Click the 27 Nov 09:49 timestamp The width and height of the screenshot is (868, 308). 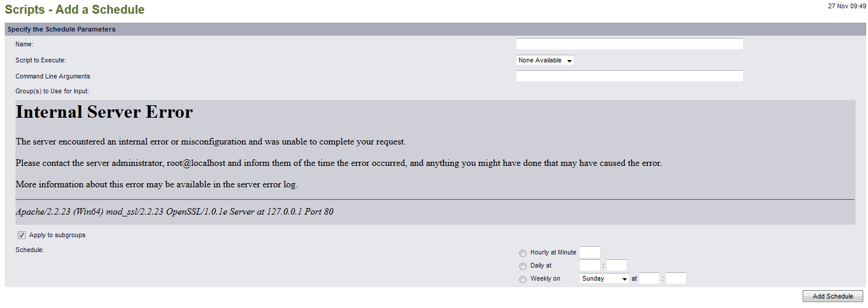click(x=847, y=6)
